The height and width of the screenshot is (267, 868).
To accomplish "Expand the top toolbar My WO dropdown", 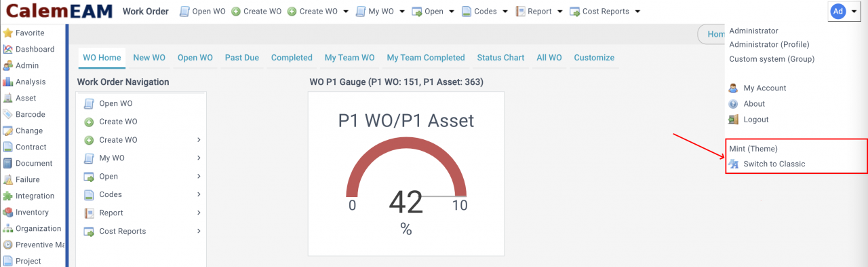I will (x=401, y=12).
